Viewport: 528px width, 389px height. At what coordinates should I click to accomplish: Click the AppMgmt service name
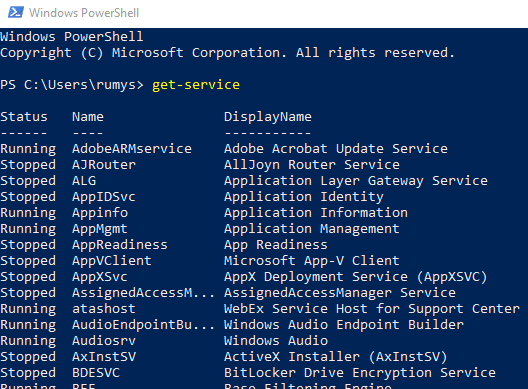pos(100,229)
